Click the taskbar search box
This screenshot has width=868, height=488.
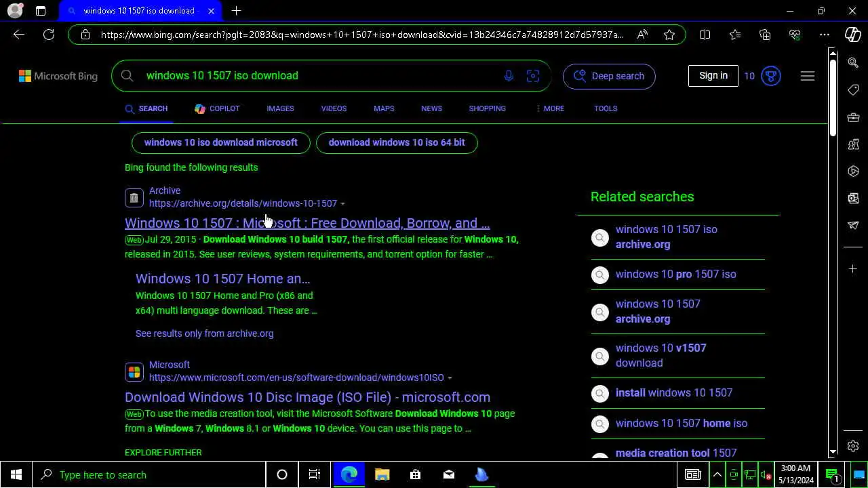pos(149,474)
